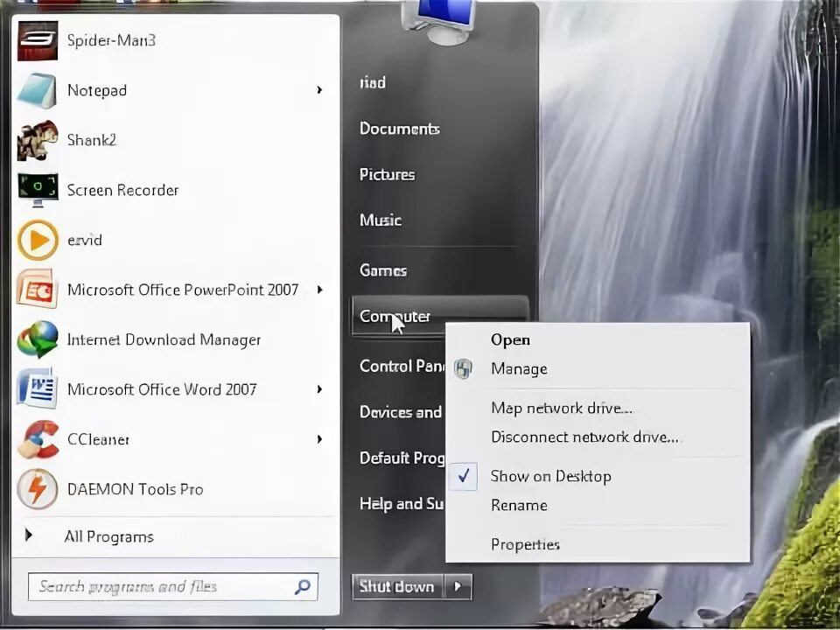Click the Shank2 game icon

[x=38, y=140]
